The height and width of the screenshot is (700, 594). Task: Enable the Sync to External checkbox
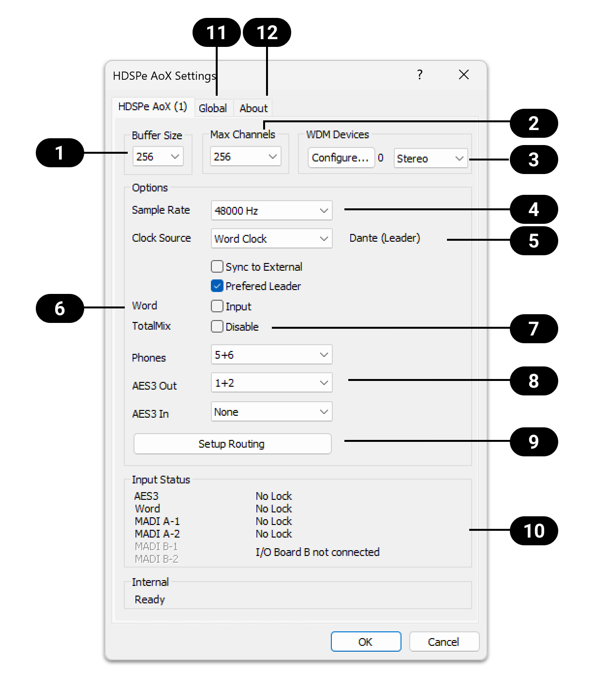click(217, 267)
